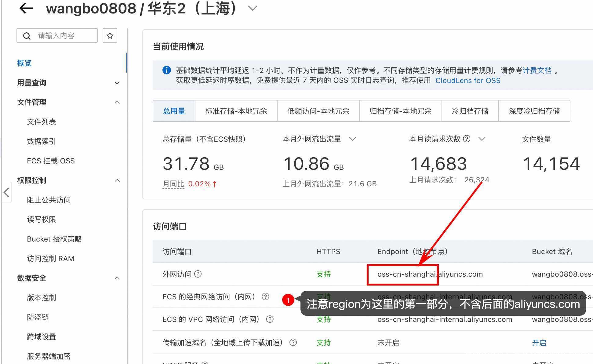
Task: Collapse the 权限控制 section chevron
Action: [117, 180]
